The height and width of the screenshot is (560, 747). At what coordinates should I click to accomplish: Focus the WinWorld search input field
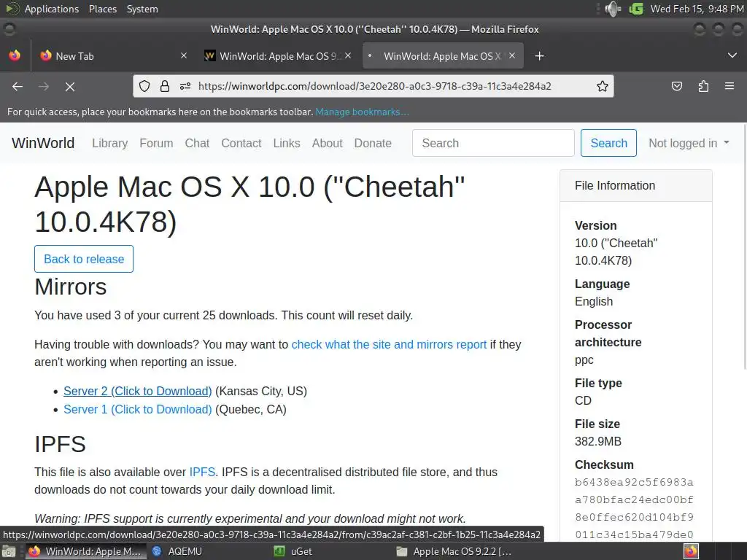tap(493, 143)
